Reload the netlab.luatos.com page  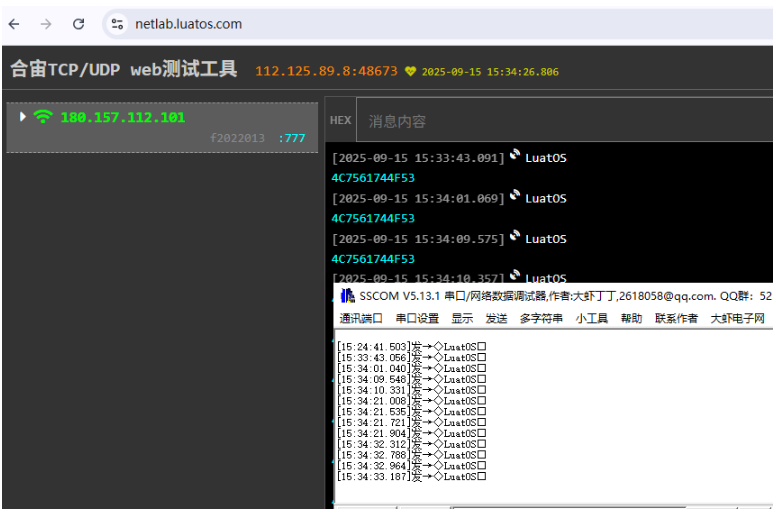point(78,24)
